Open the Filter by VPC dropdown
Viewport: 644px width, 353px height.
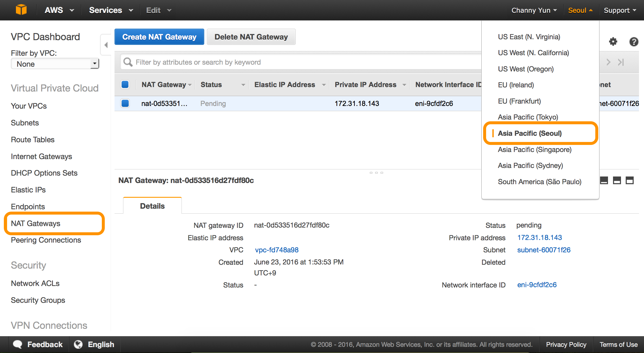(x=55, y=64)
